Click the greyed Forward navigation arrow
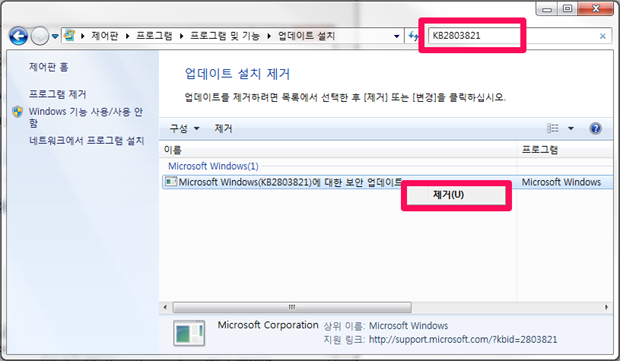The height and width of the screenshot is (361, 620). point(40,36)
